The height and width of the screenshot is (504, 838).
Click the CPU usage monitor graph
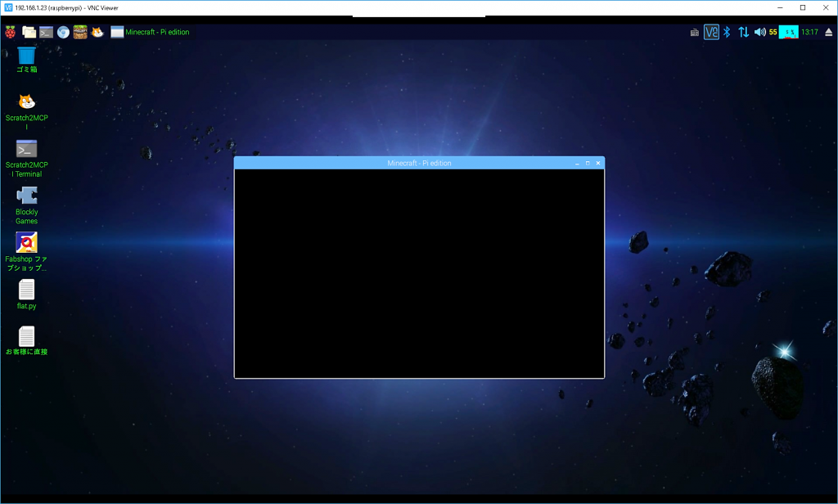pos(789,32)
